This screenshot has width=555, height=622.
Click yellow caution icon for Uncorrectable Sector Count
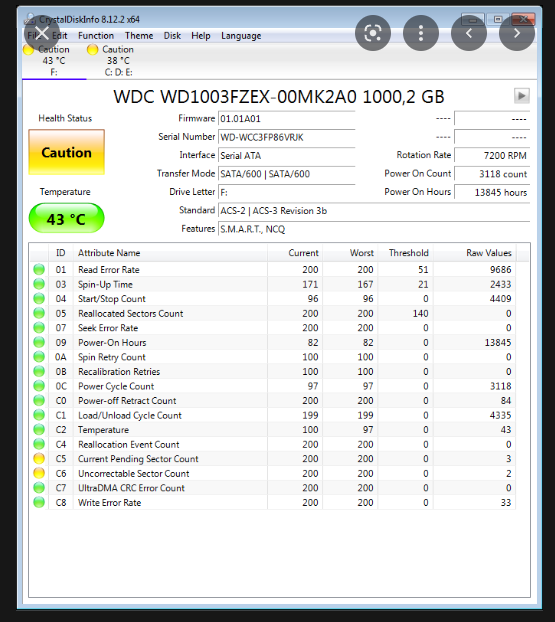pyautogui.click(x=39, y=473)
